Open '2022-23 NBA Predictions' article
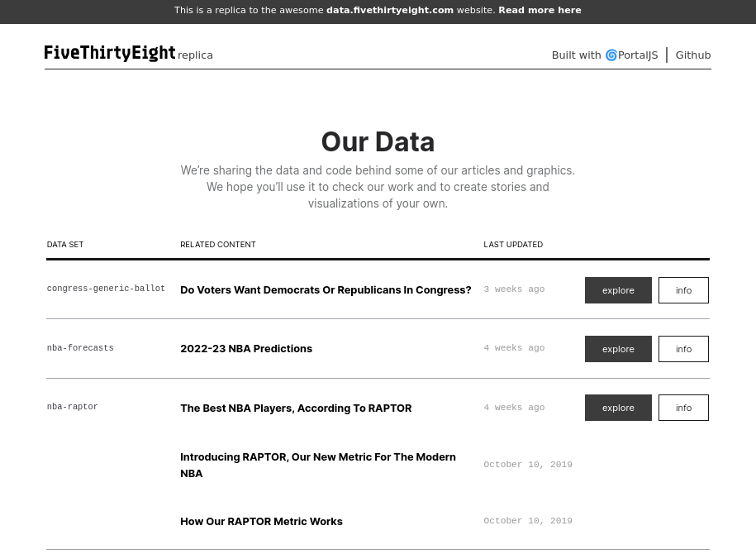The image size is (756, 559). [x=246, y=348]
